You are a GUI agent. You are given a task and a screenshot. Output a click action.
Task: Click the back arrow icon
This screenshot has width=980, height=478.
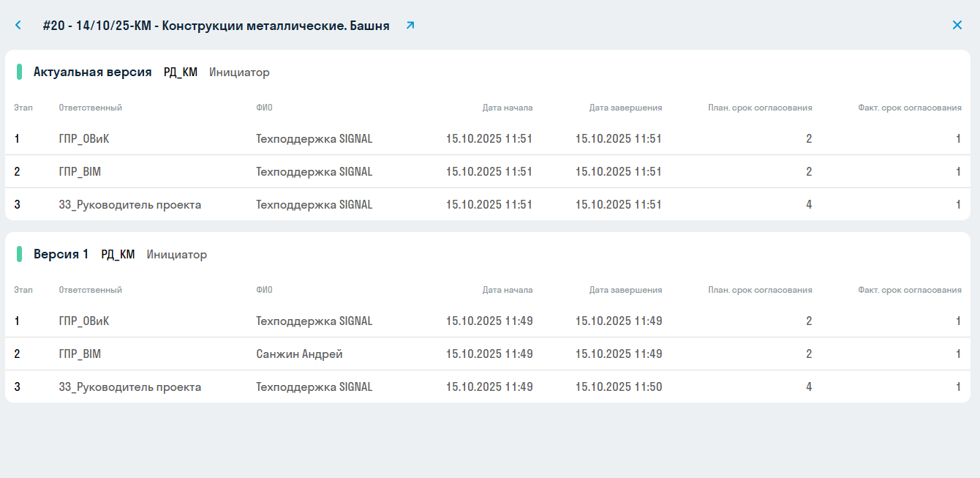(18, 26)
